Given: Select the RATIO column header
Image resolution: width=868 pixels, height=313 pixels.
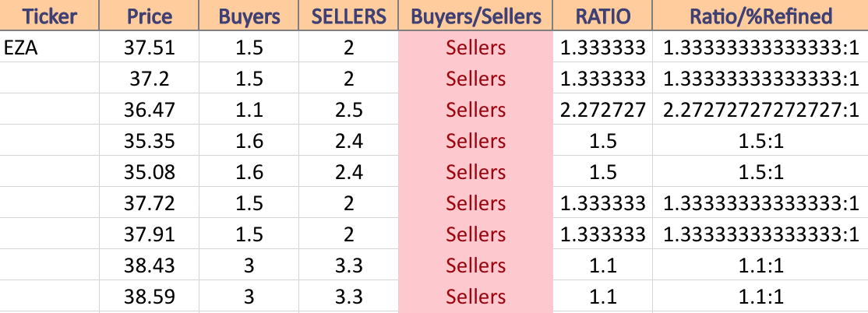Looking at the screenshot, I should pos(602,16).
